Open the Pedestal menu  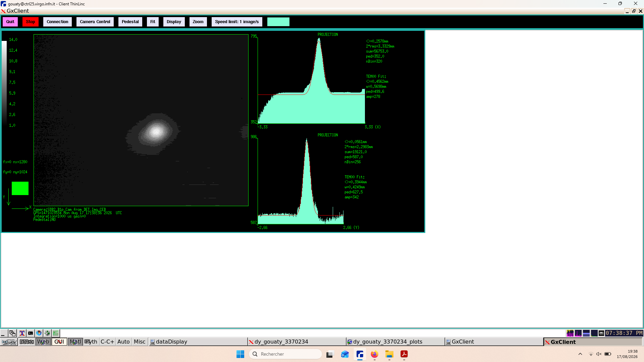130,22
